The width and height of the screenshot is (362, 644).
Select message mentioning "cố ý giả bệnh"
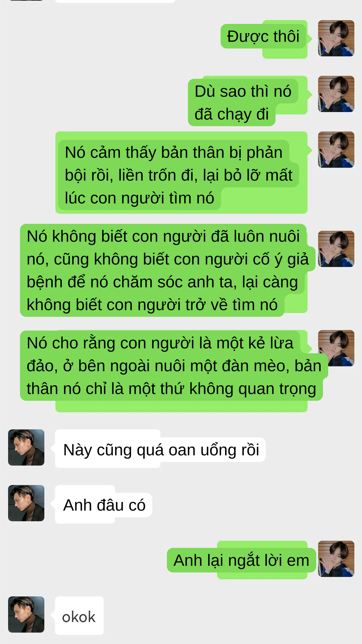pyautogui.click(x=168, y=270)
